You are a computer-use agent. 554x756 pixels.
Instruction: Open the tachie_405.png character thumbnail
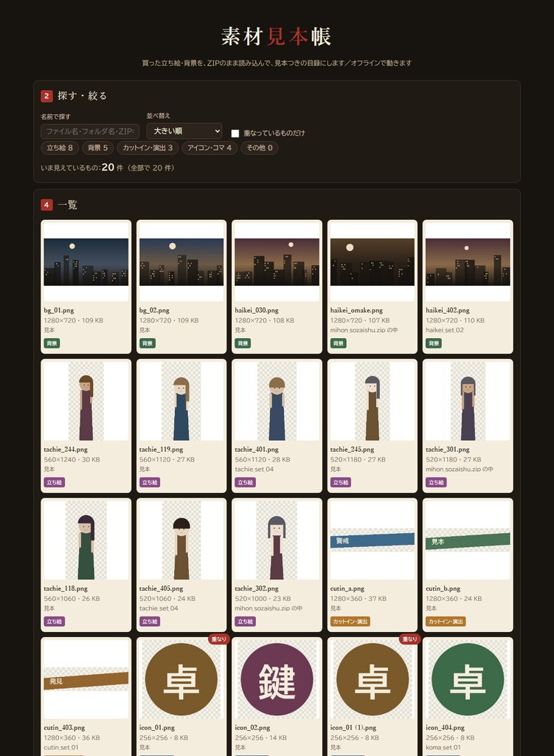pos(181,540)
